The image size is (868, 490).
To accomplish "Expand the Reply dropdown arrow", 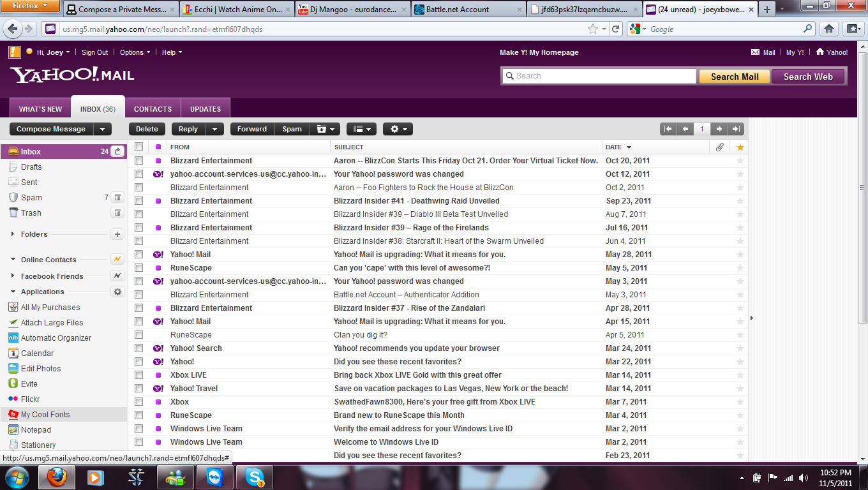I will point(215,129).
